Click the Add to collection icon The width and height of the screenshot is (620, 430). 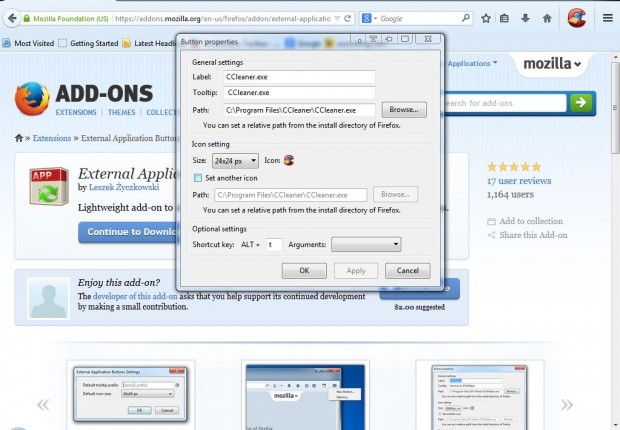click(x=491, y=222)
